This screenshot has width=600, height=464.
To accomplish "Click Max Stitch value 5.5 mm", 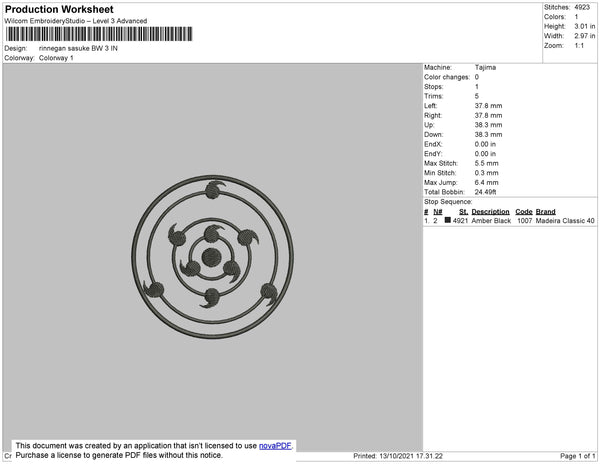I will [486, 163].
